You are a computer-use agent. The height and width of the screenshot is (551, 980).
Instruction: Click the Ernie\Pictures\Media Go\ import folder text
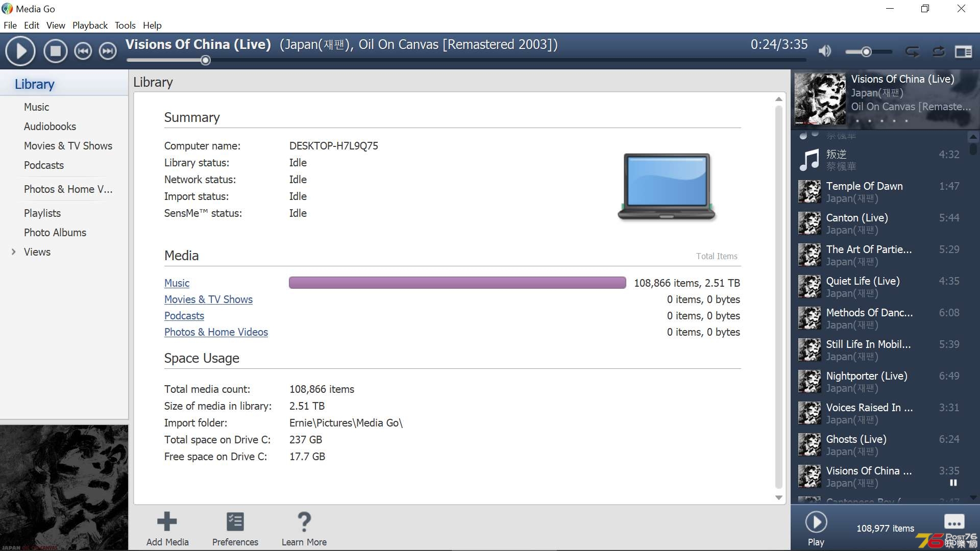[346, 423]
